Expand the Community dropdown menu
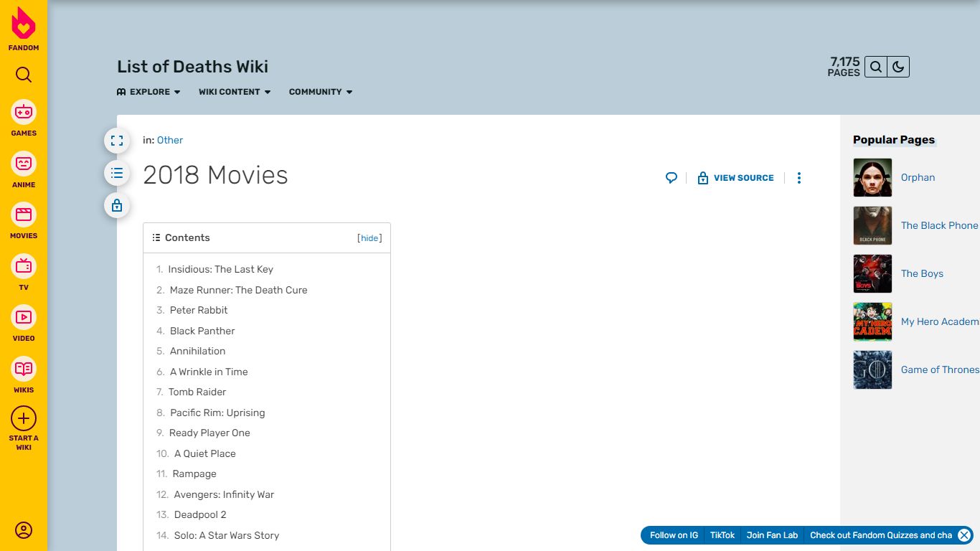The width and height of the screenshot is (980, 551). [321, 92]
